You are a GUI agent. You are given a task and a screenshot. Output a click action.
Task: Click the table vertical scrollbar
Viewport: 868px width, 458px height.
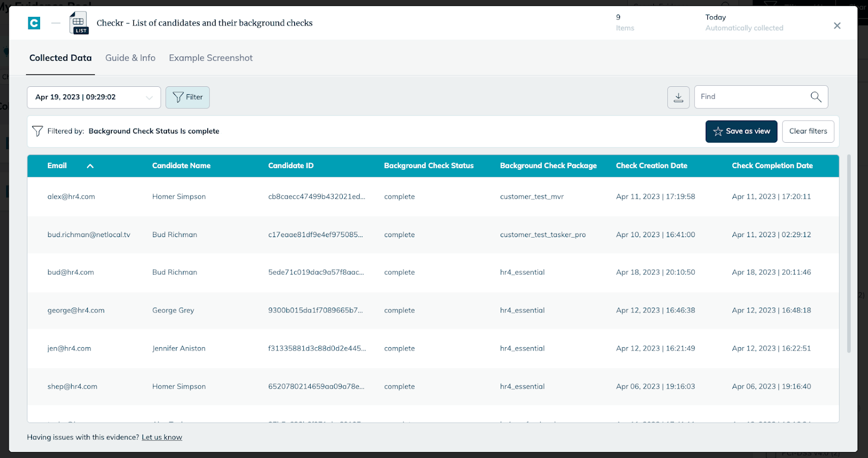(849, 254)
